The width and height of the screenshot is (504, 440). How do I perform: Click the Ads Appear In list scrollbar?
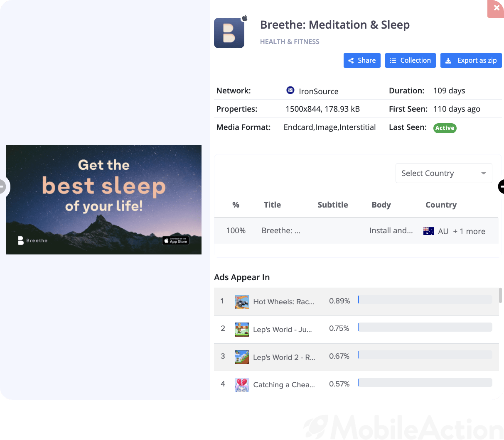500,295
